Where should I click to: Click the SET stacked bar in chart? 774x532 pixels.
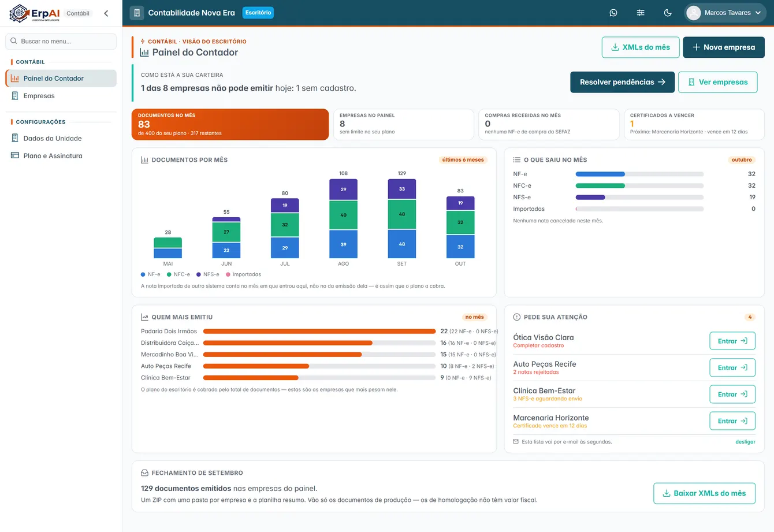(402, 218)
